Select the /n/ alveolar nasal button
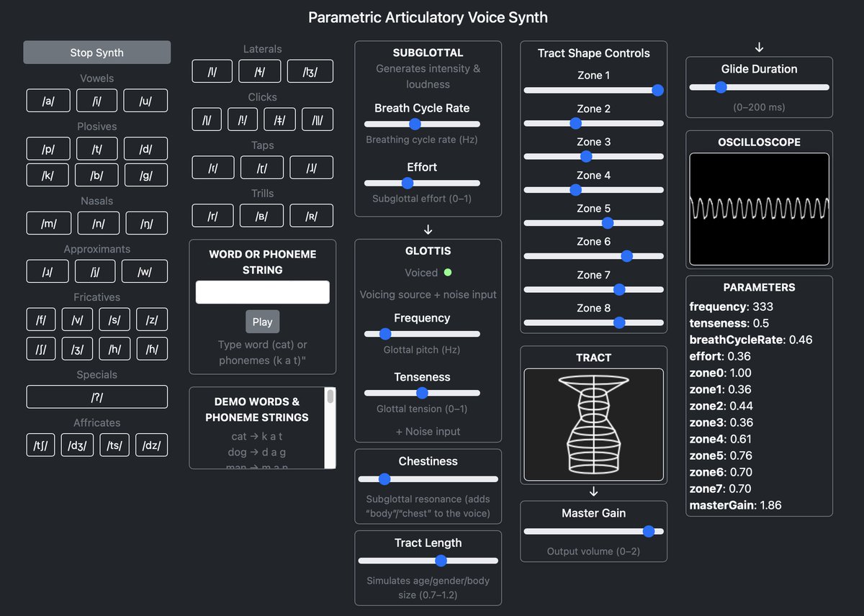 pyautogui.click(x=99, y=223)
